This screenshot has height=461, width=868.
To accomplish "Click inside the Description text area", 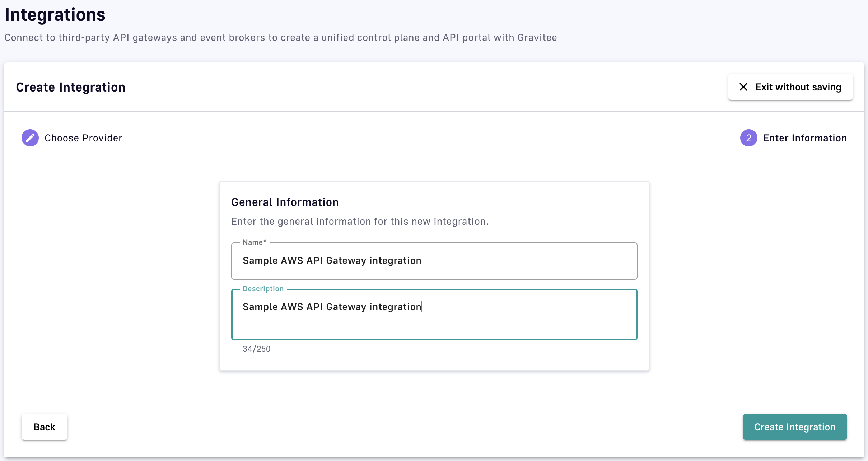I will 503,307.
